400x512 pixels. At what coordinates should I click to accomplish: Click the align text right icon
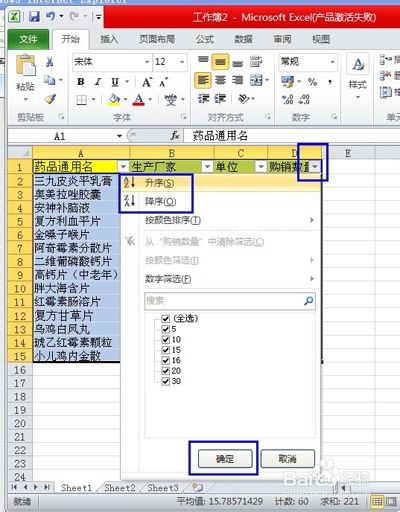pyautogui.click(x=237, y=80)
